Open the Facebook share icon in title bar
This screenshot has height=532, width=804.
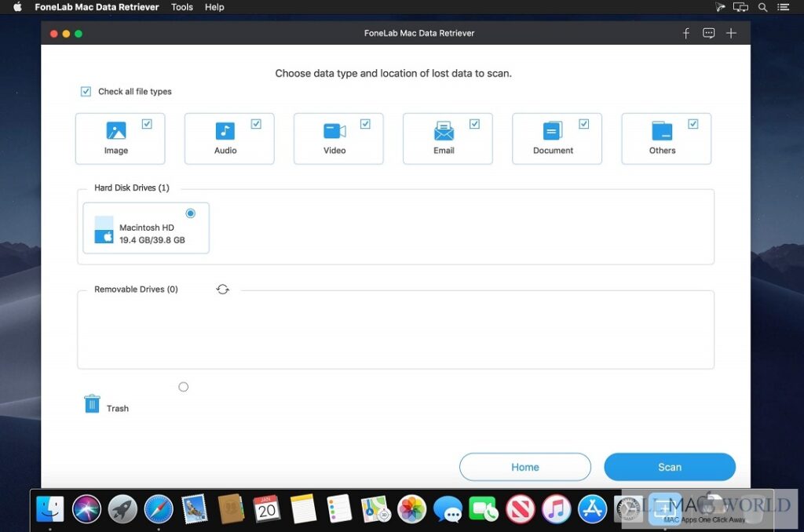pos(686,33)
